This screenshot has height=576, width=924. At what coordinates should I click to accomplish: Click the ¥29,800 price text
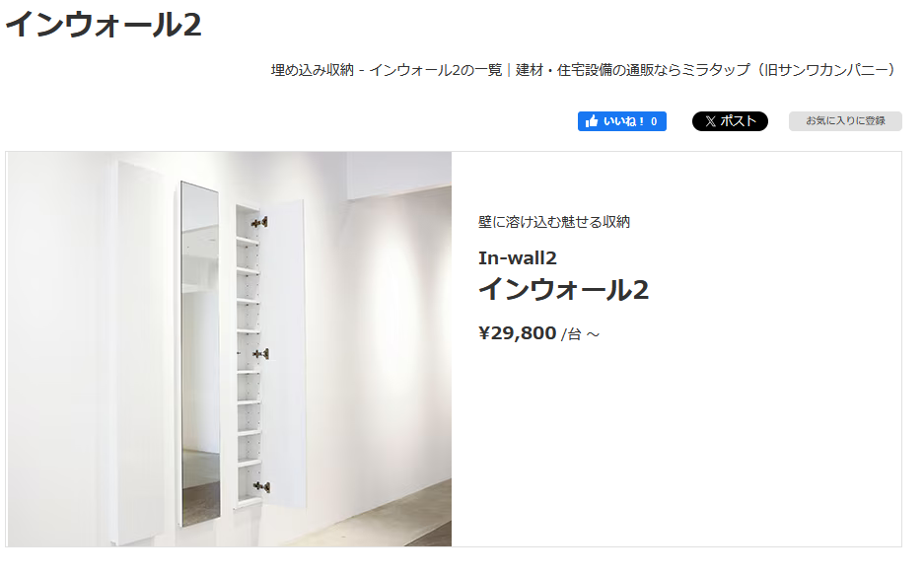click(x=518, y=333)
